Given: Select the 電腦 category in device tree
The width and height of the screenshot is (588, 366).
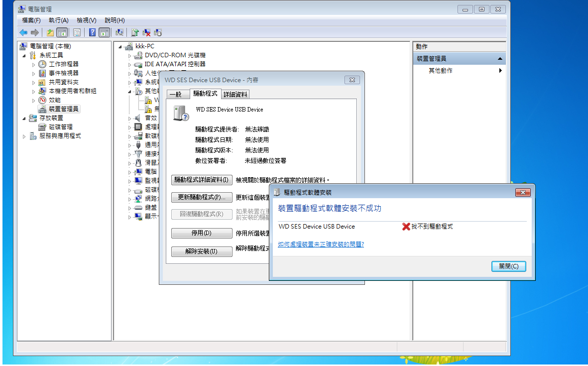Looking at the screenshot, I should pos(151,172).
